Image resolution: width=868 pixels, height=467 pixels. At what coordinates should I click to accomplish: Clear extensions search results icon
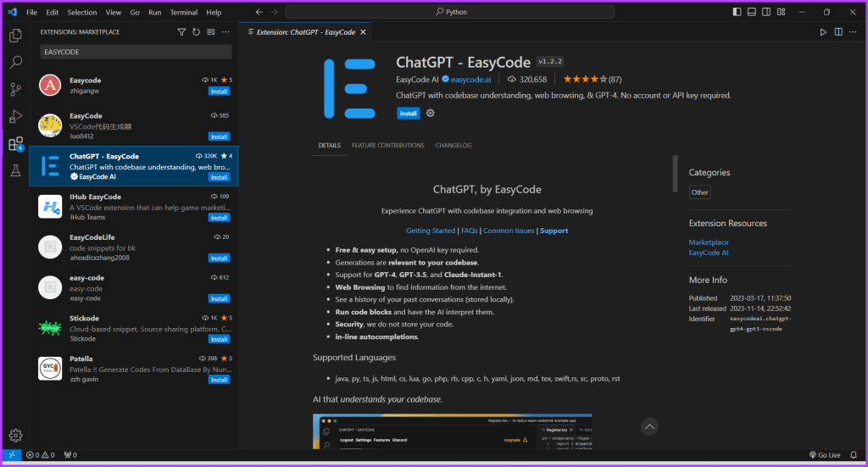(211, 32)
